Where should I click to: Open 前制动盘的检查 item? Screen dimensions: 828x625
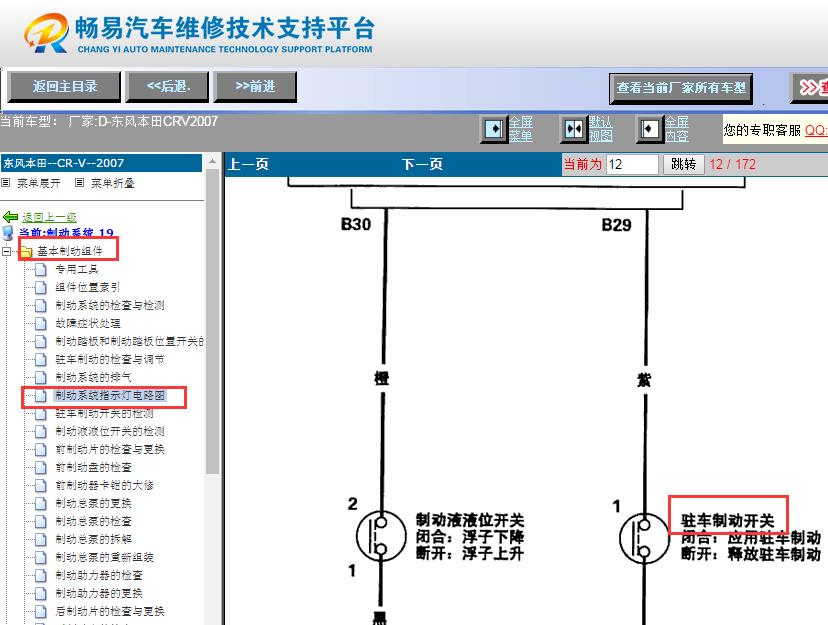pos(93,467)
